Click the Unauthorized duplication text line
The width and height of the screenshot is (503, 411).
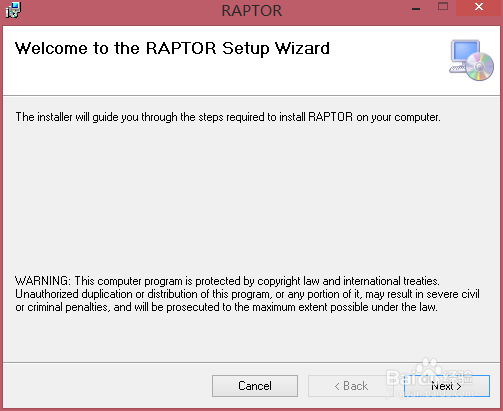click(x=247, y=294)
